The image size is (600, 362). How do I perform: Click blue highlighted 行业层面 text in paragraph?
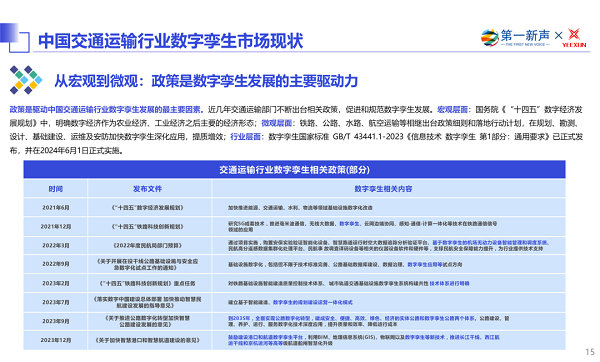click(245, 137)
